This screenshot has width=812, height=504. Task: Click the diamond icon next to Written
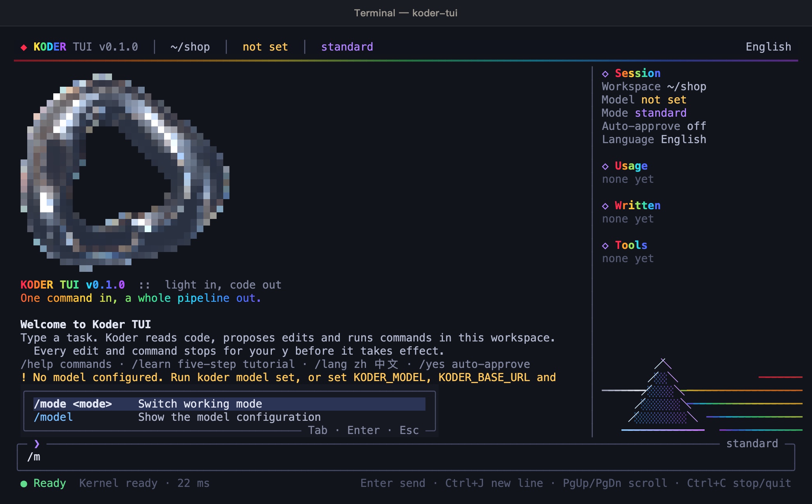[x=605, y=206]
